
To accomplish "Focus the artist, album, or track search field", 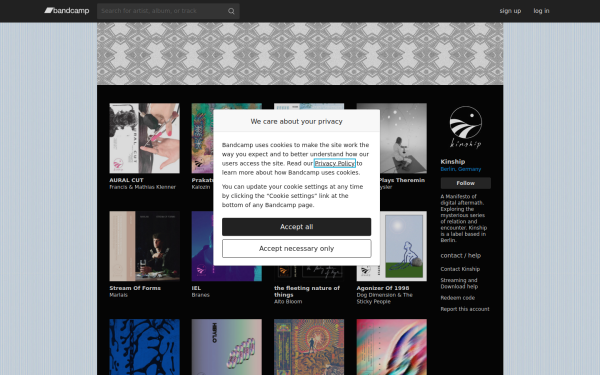I will pyautogui.click(x=168, y=11).
